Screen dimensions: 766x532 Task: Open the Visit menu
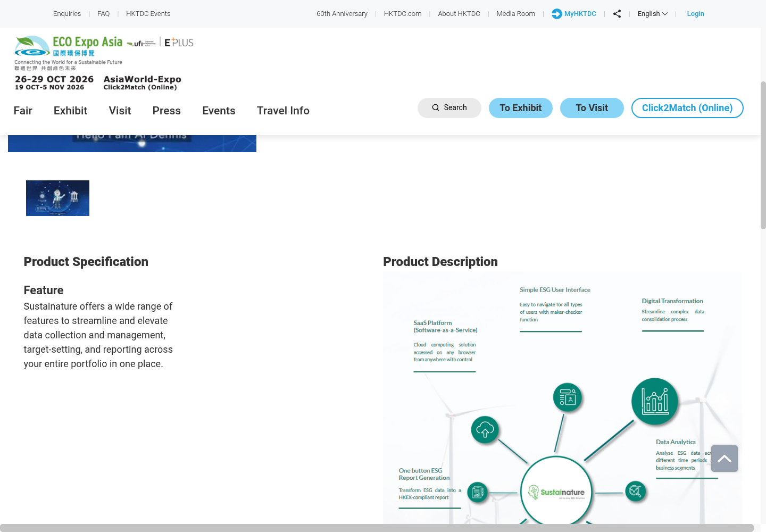click(120, 111)
